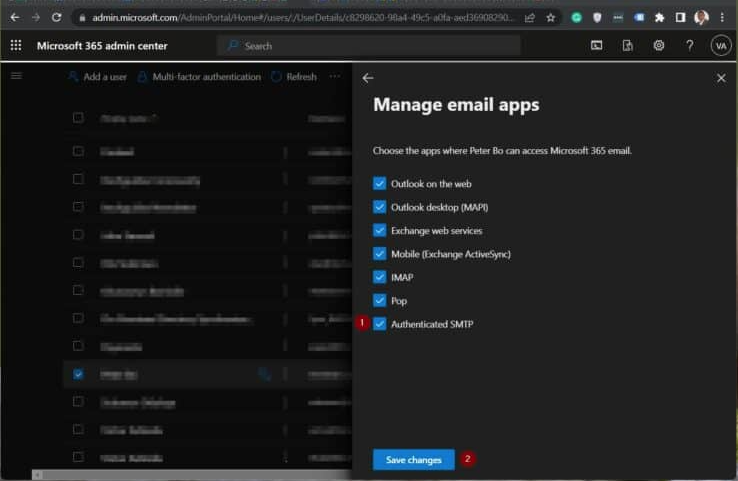Reload the page with the browser refresh icon
This screenshot has width=738, height=481.
(x=56, y=17)
